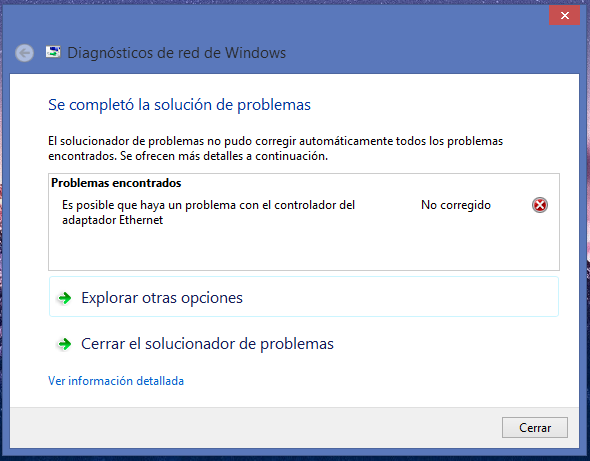
Task: Choose Explorar otras opciones
Action: tap(304, 297)
